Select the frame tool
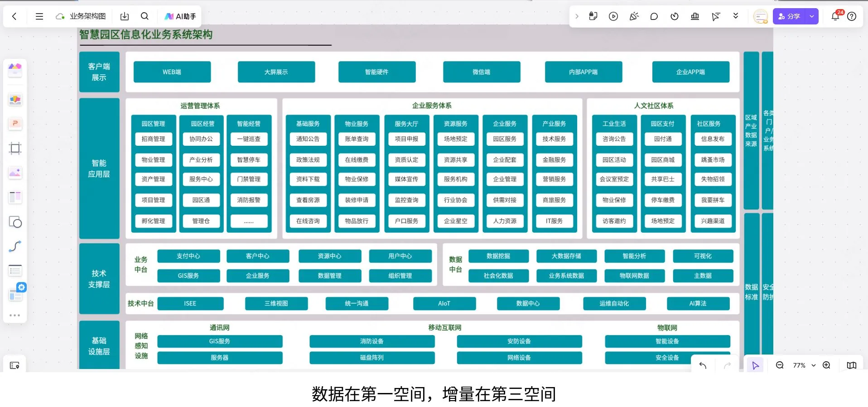 [15, 148]
